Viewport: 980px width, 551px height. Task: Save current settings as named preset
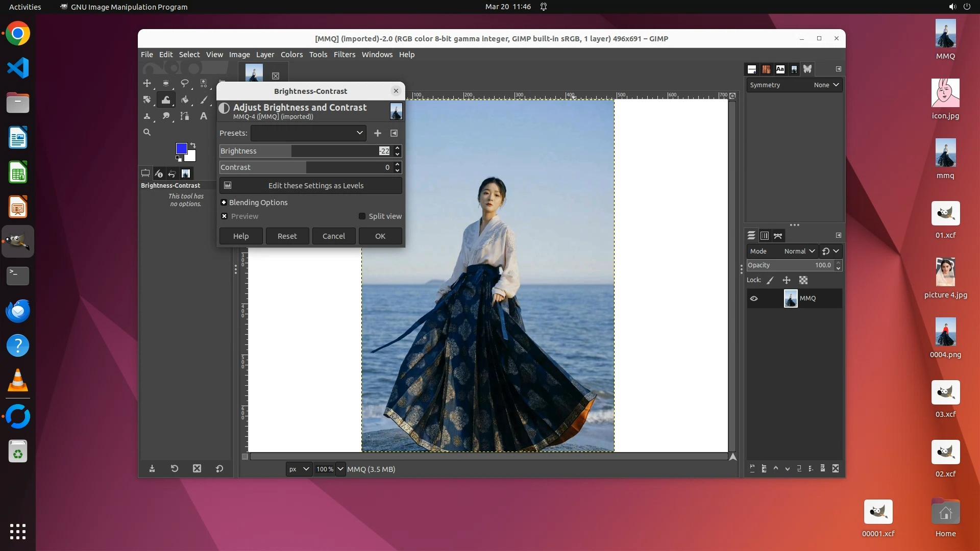(x=378, y=133)
